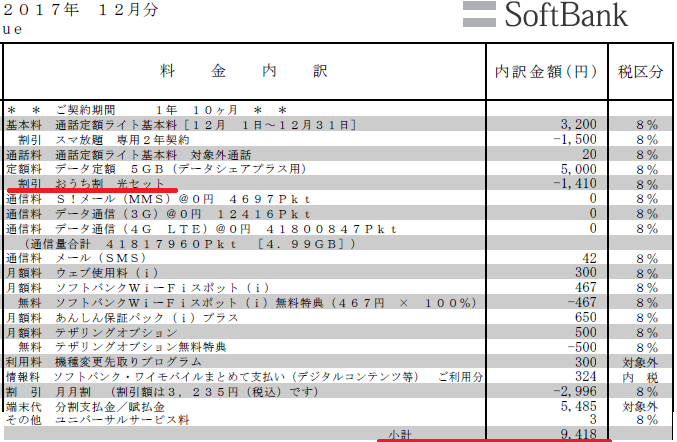
Task: Click the 5,000 amount value
Action: [579, 169]
